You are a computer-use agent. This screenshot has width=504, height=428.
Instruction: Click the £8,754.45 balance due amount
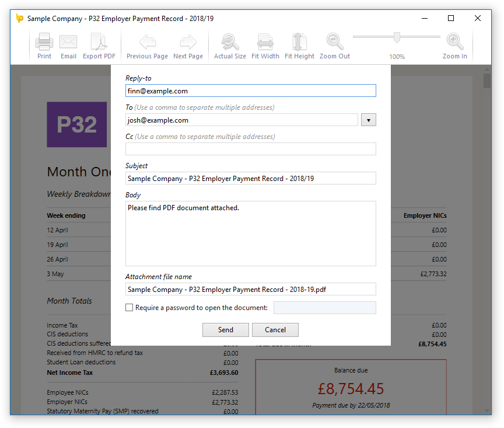click(x=351, y=389)
